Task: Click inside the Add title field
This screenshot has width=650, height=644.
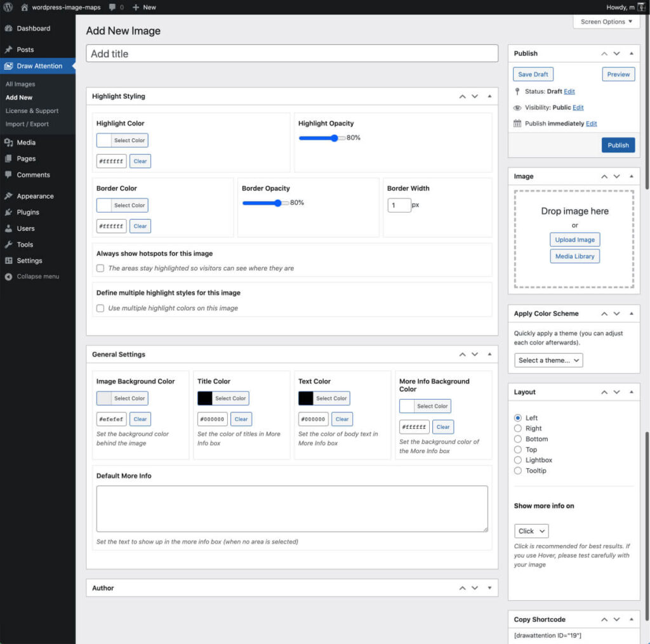Action: (x=292, y=53)
